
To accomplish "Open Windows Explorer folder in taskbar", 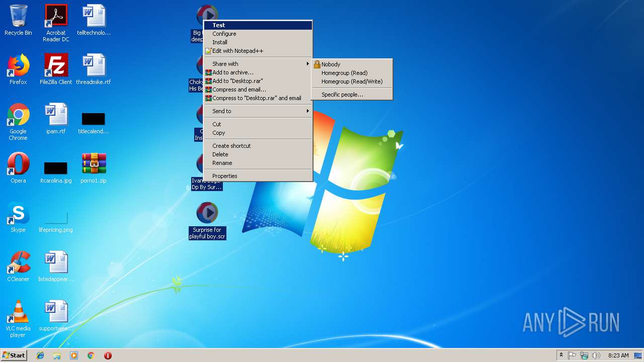I will (57, 355).
